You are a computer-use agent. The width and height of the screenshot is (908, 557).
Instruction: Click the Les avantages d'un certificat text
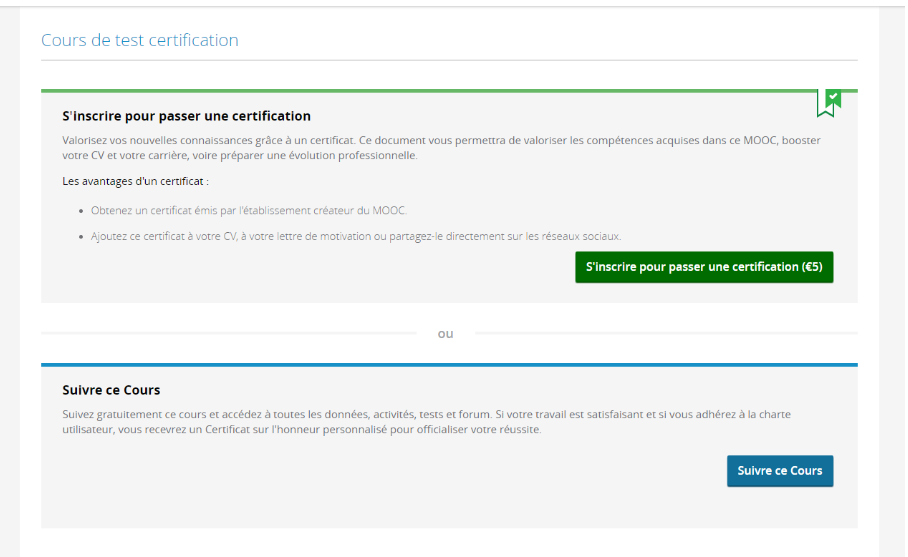click(x=136, y=181)
